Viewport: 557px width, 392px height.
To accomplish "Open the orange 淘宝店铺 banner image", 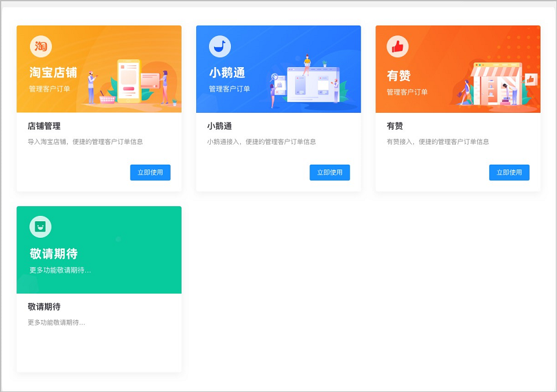I will pos(99,69).
